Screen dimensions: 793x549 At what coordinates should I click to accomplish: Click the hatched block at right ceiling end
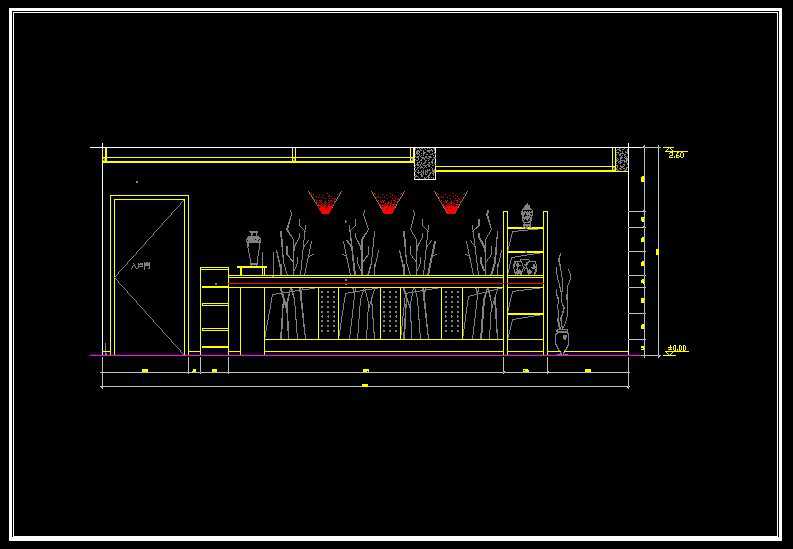point(621,159)
